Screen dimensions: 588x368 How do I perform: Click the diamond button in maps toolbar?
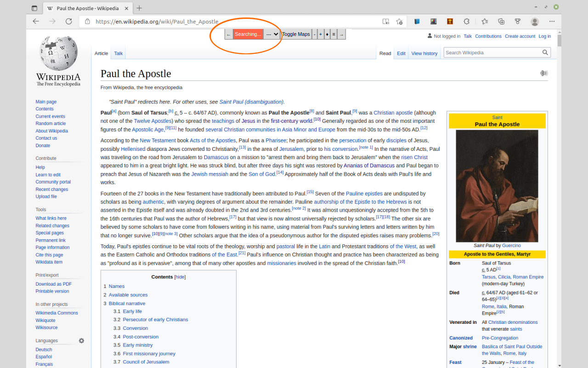pyautogui.click(x=327, y=34)
